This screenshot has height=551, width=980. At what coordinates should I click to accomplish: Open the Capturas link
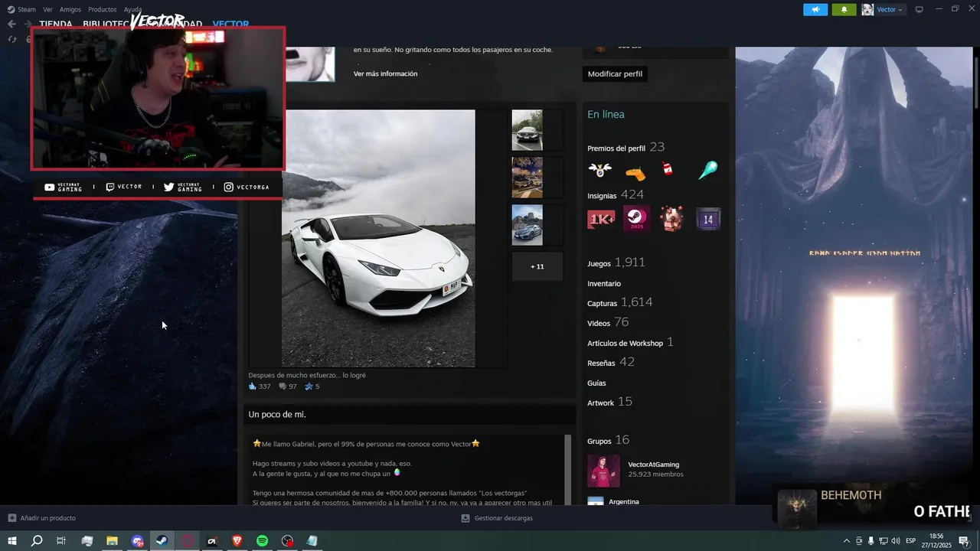(x=602, y=303)
